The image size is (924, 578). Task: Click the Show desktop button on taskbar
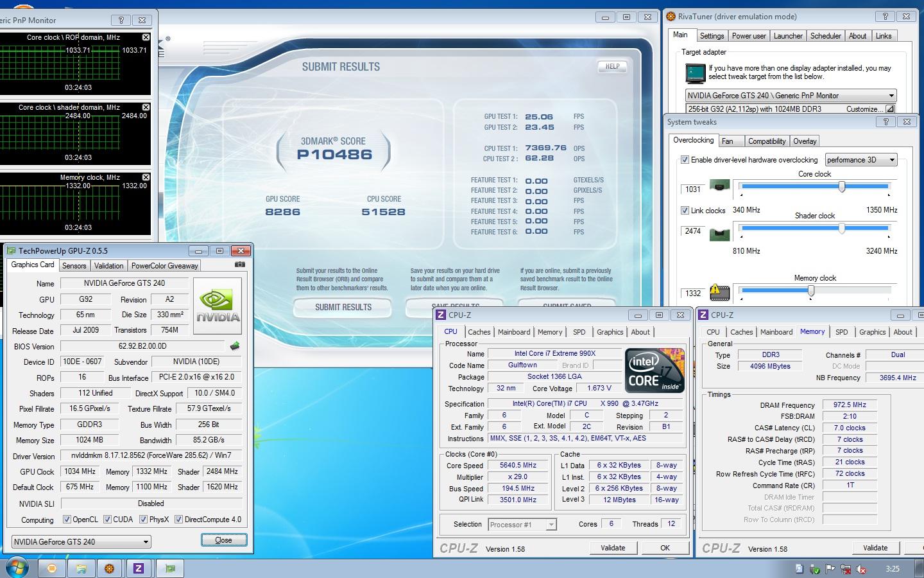click(x=920, y=568)
